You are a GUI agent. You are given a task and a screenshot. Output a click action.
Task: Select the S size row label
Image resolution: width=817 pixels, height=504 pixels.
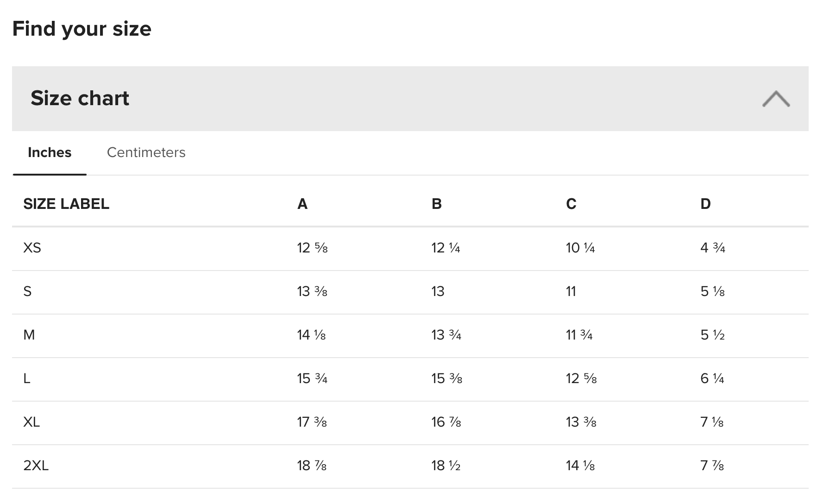coord(27,291)
